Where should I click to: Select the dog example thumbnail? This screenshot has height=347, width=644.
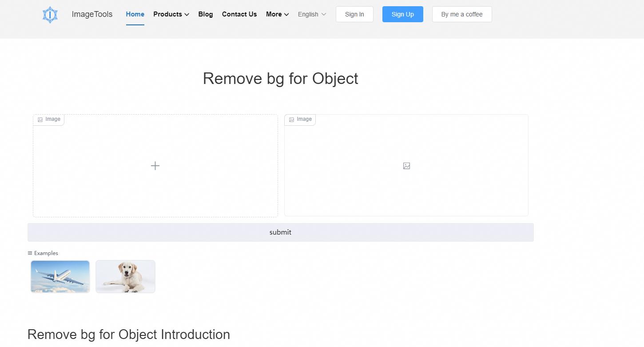[x=125, y=276]
